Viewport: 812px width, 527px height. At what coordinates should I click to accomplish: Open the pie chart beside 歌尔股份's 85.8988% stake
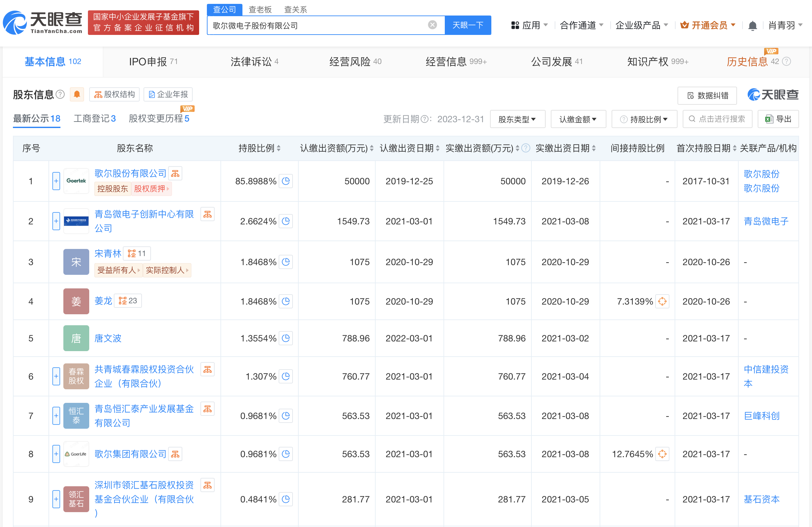click(x=286, y=181)
